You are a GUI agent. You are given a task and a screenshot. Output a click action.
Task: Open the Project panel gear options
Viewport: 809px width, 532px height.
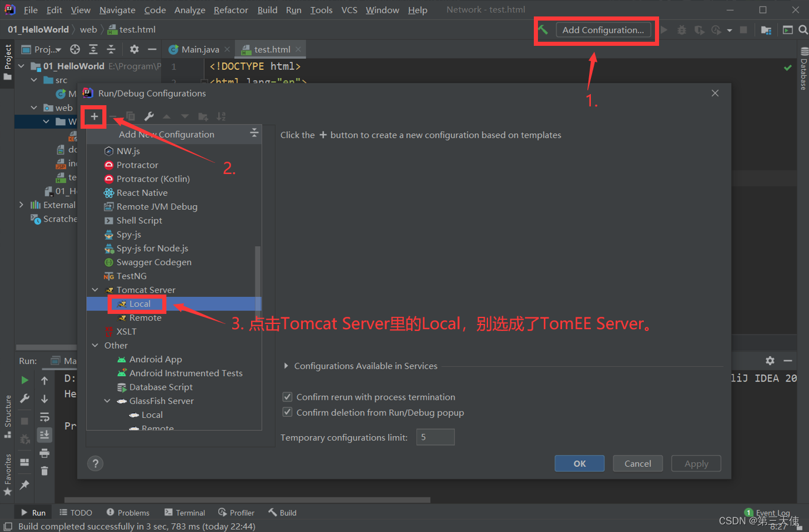(x=134, y=49)
